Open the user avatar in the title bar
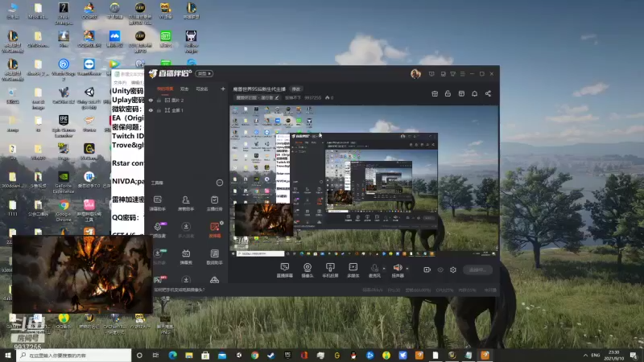644x362 pixels. click(415, 74)
